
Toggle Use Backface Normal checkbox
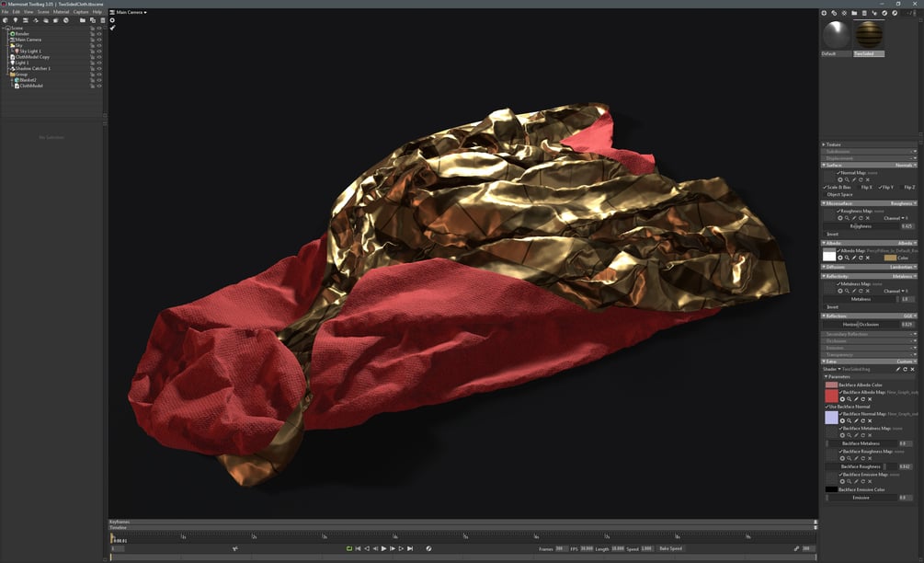coord(827,407)
